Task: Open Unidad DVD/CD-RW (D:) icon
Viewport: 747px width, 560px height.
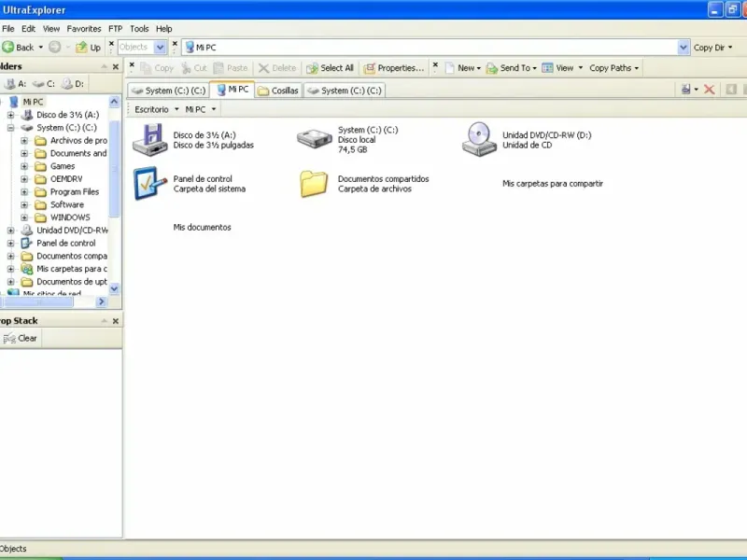Action: [x=479, y=139]
